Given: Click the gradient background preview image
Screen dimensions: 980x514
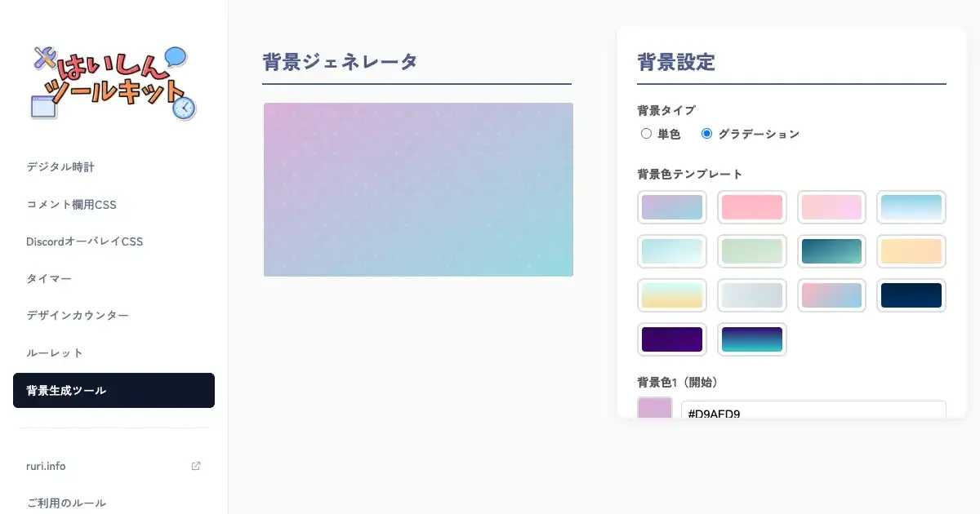Looking at the screenshot, I should tap(418, 189).
